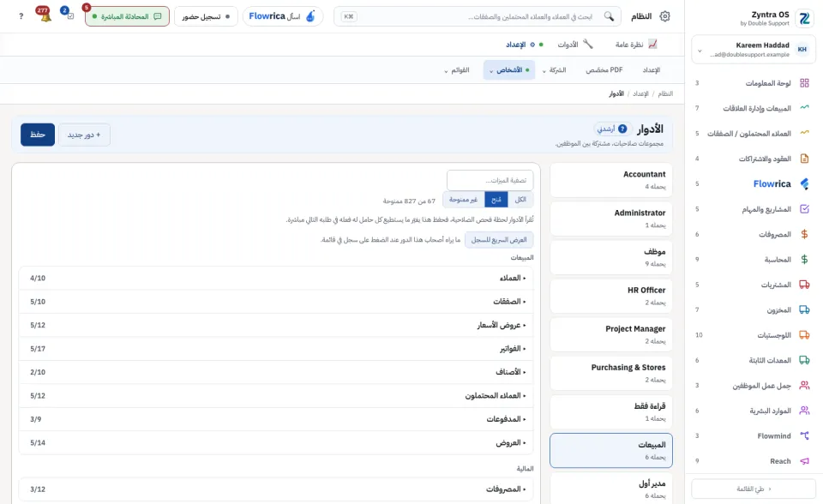Switch to الأدوات tab
Viewport: 823px width, 504px height.
pos(575,44)
